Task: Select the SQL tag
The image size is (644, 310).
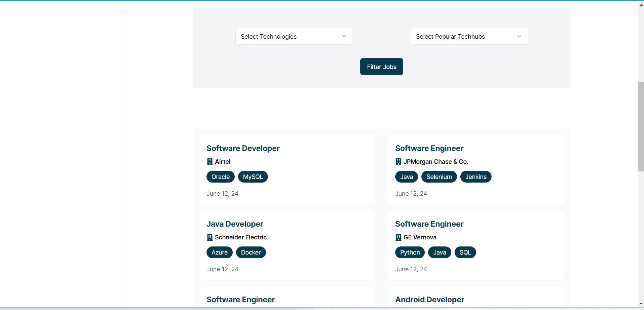Action: pyautogui.click(x=465, y=253)
